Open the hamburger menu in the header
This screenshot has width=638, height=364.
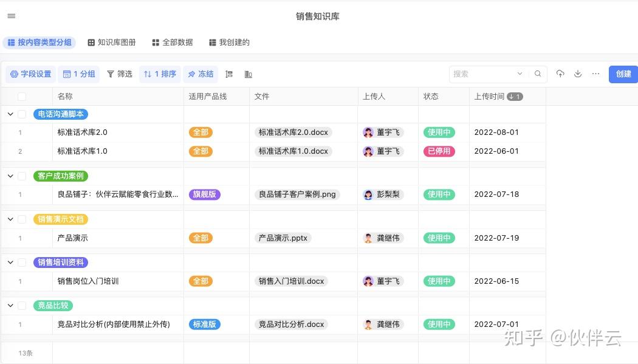(12, 16)
